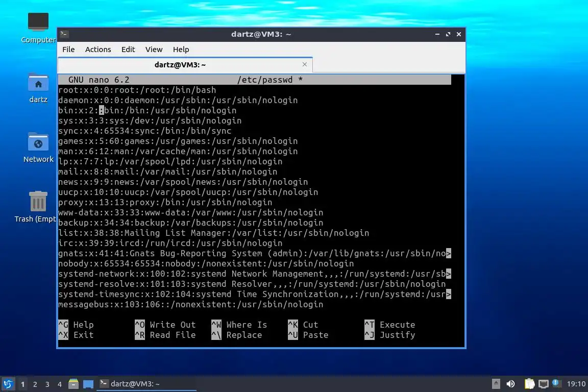Click the /etc/passwd filename in the nano header
This screenshot has width=588, height=392.
tap(265, 80)
